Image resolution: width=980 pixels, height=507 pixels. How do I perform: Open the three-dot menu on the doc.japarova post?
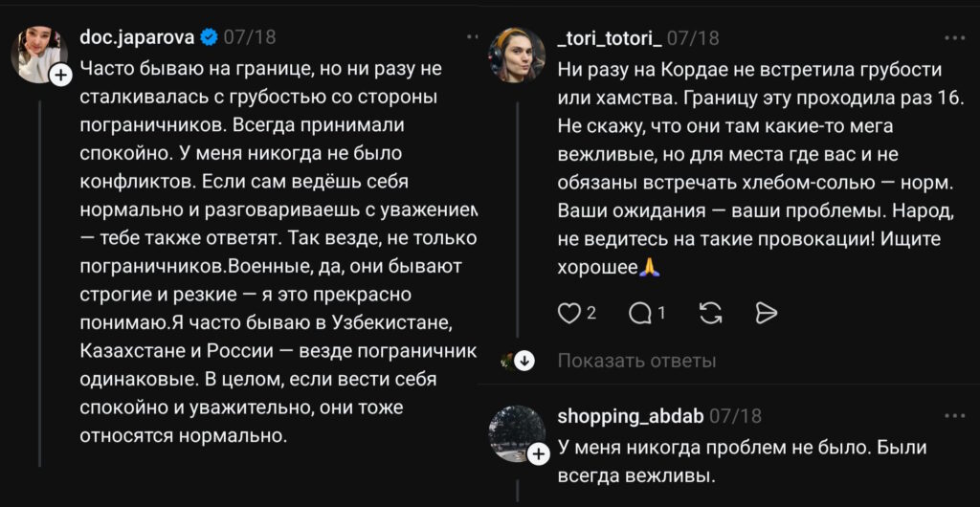click(473, 37)
